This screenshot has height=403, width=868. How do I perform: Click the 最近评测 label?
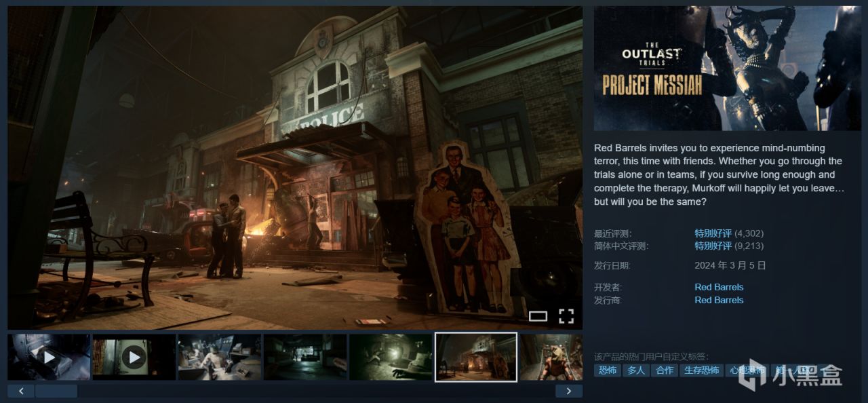[612, 233]
